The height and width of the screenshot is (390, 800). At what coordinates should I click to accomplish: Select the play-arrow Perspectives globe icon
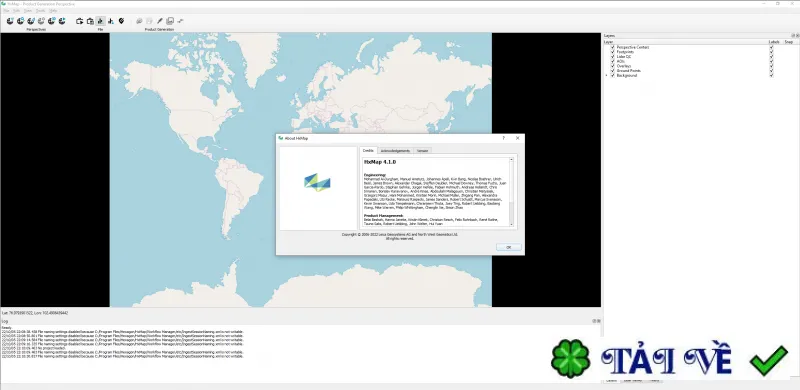click(x=62, y=21)
